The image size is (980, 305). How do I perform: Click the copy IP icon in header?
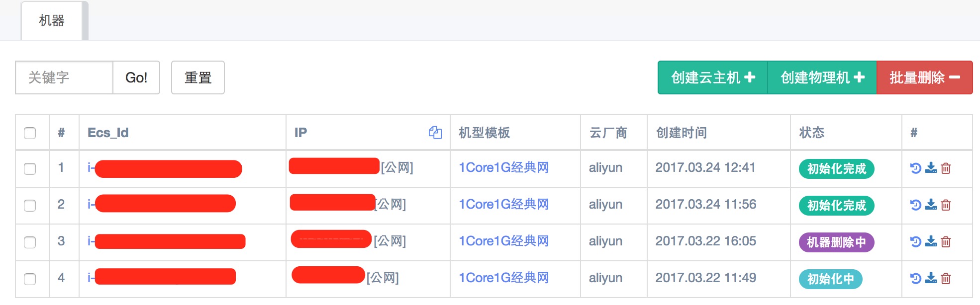(x=435, y=133)
